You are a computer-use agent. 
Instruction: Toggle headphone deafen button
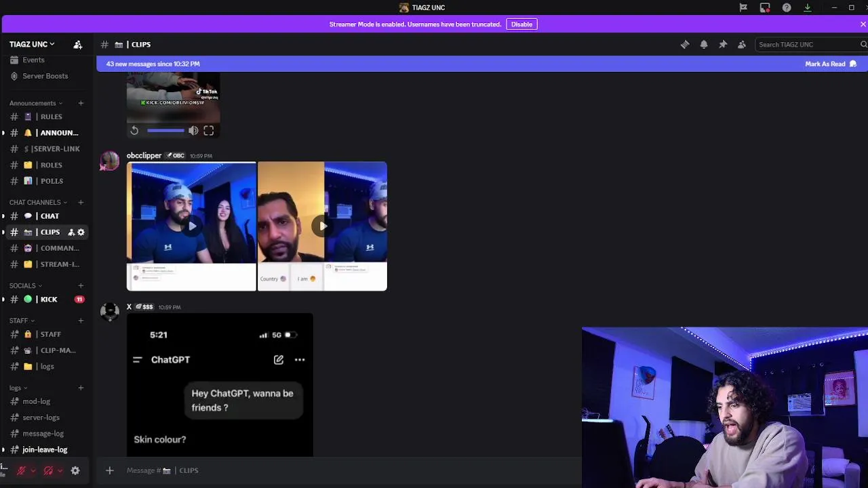point(48,470)
